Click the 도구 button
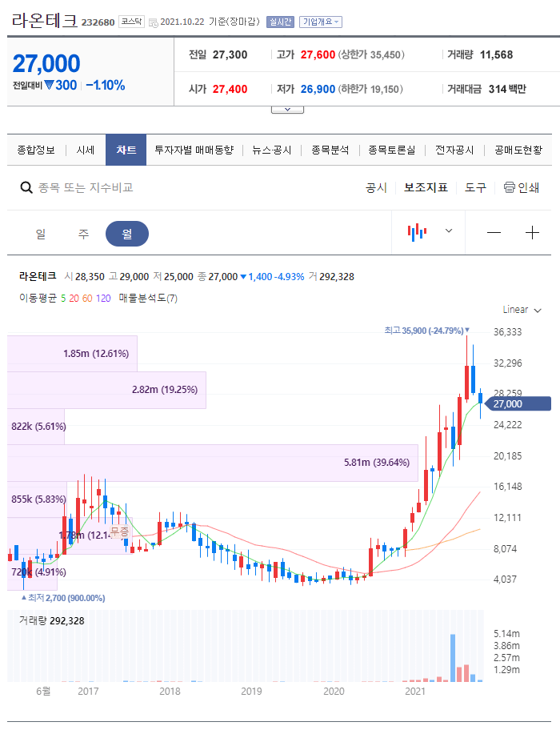Screen dimensions: 560x738 click(x=476, y=188)
